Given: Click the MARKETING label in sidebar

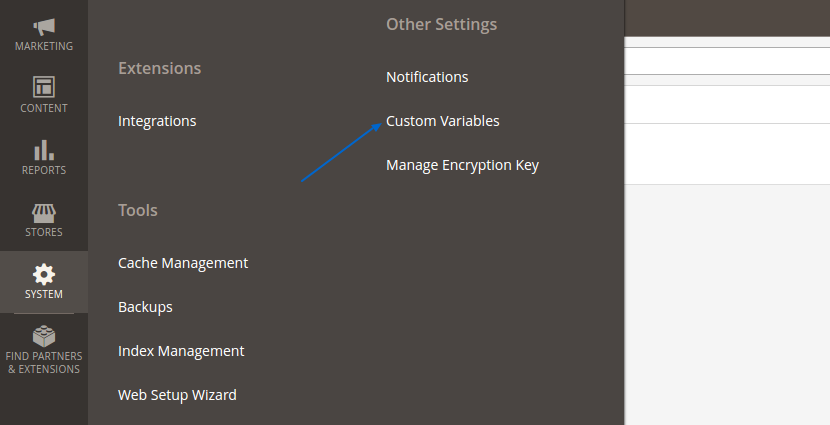Looking at the screenshot, I should coord(44,46).
